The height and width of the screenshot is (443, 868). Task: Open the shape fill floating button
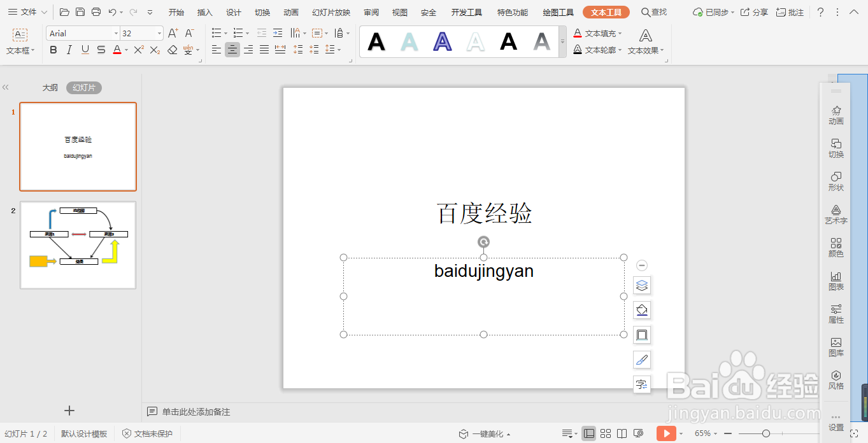pos(642,310)
